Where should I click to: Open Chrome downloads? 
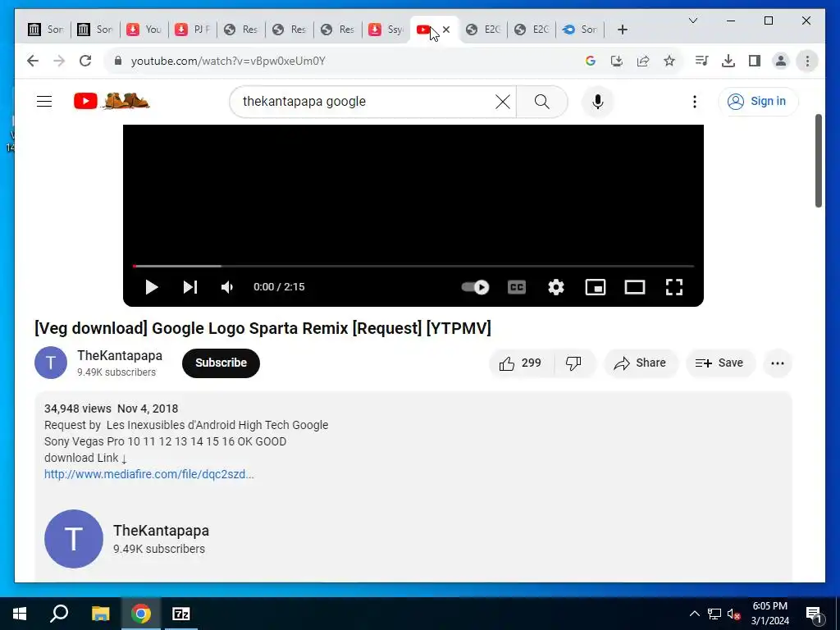[728, 61]
